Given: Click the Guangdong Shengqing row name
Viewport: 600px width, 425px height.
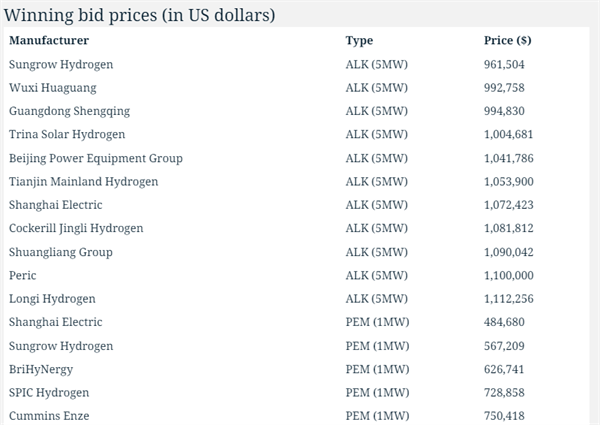Looking at the screenshot, I should (70, 111).
